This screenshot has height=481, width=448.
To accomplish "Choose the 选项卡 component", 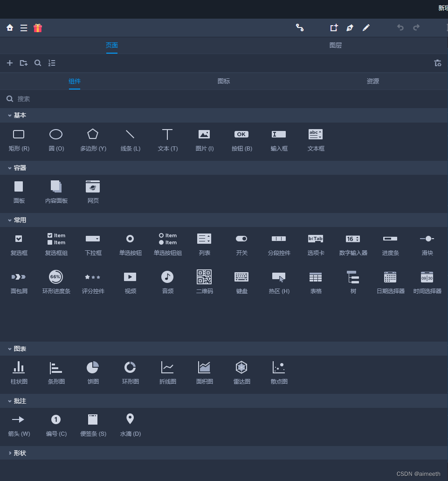I will pyautogui.click(x=316, y=245).
